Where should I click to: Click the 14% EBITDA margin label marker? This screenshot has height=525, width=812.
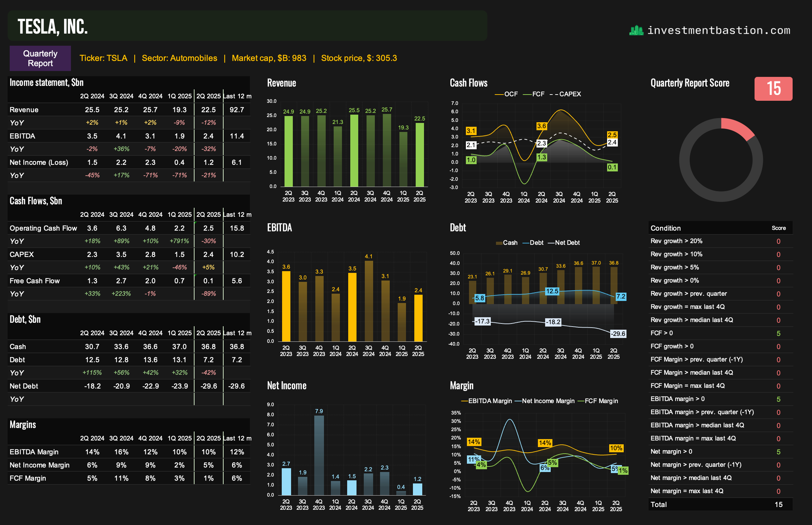(473, 442)
